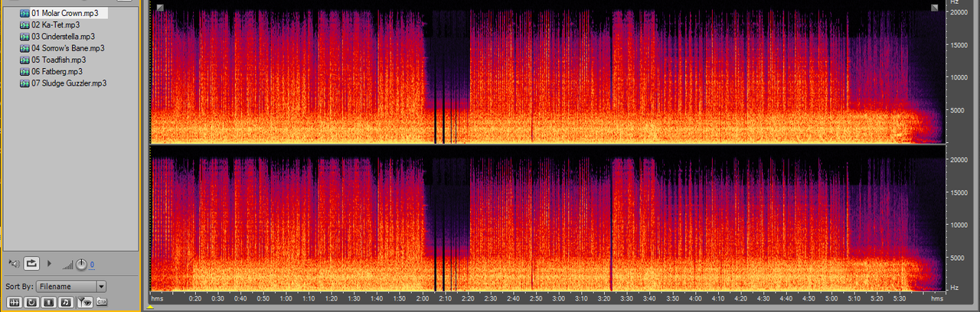The image size is (980, 312).
Task: Click the blue volume value 0
Action: 92,265
